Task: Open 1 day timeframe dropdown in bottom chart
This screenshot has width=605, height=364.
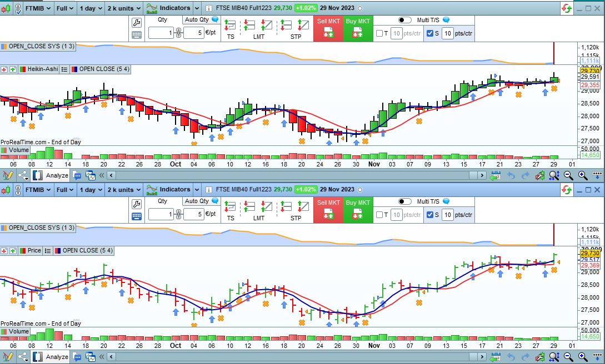Action: [91, 190]
